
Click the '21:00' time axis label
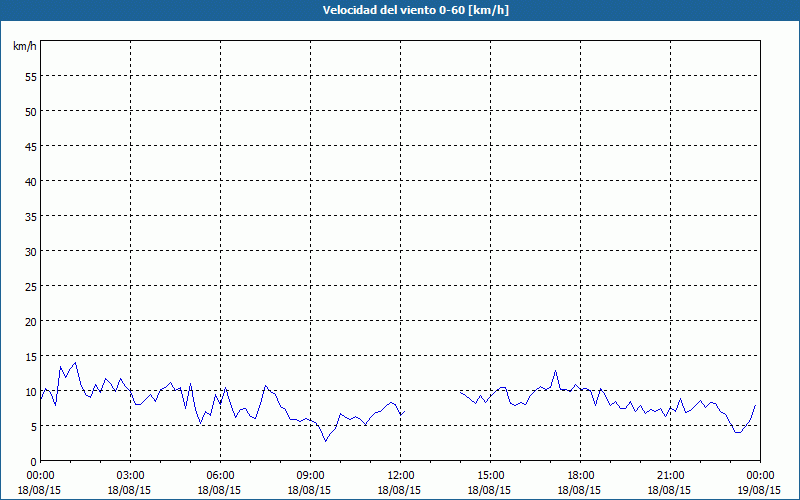tap(670, 476)
